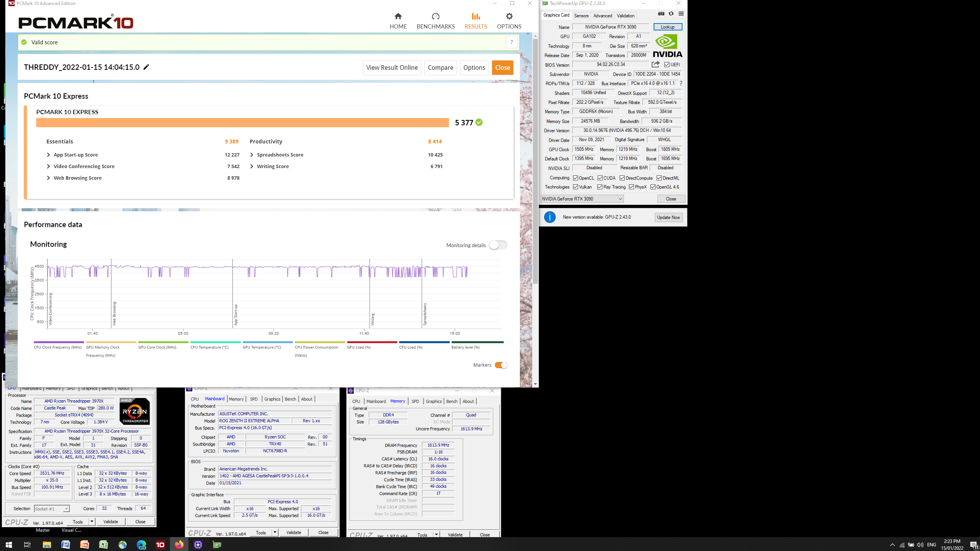Open the volume icon in system tray

pos(920,544)
